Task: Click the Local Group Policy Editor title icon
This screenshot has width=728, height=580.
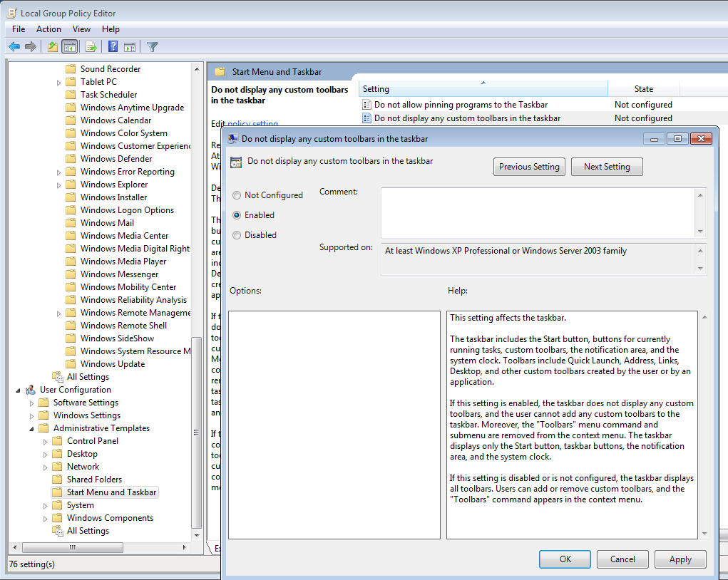Action: pos(11,13)
